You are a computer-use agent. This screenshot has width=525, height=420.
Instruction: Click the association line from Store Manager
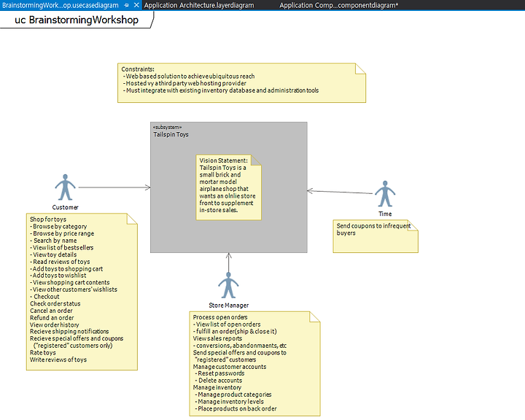(x=229, y=262)
